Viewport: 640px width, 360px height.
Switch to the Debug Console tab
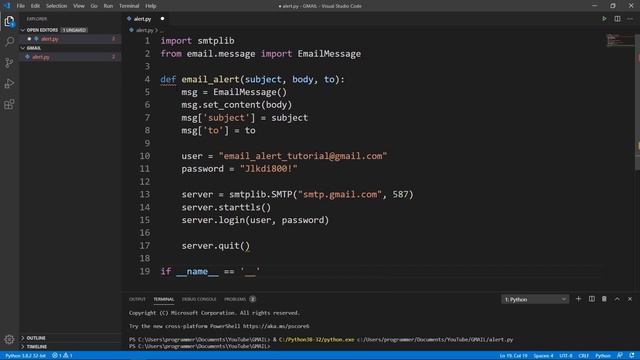point(199,299)
